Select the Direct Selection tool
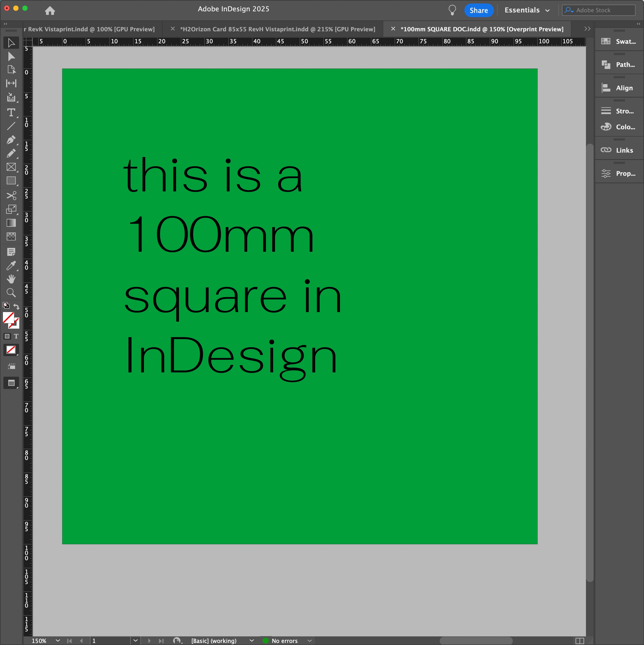The image size is (644, 645). tap(11, 56)
